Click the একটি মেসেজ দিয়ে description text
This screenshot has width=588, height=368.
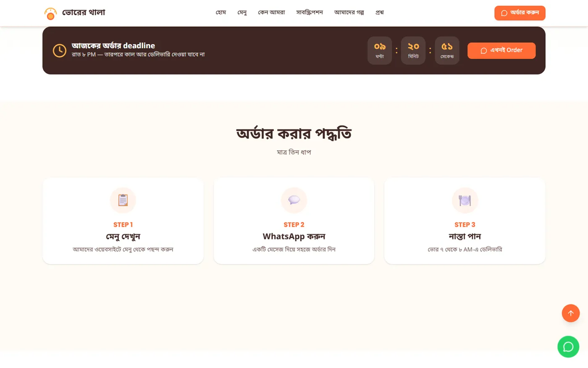(294, 249)
